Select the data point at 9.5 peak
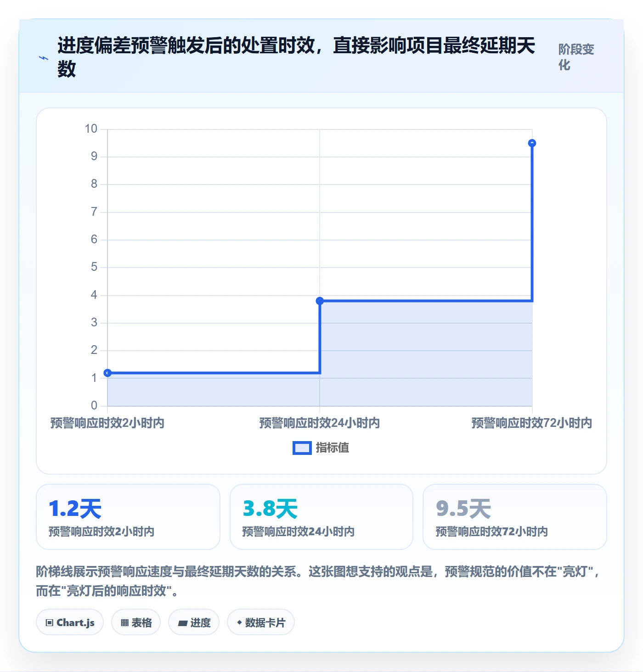The image size is (643, 672). click(x=532, y=143)
